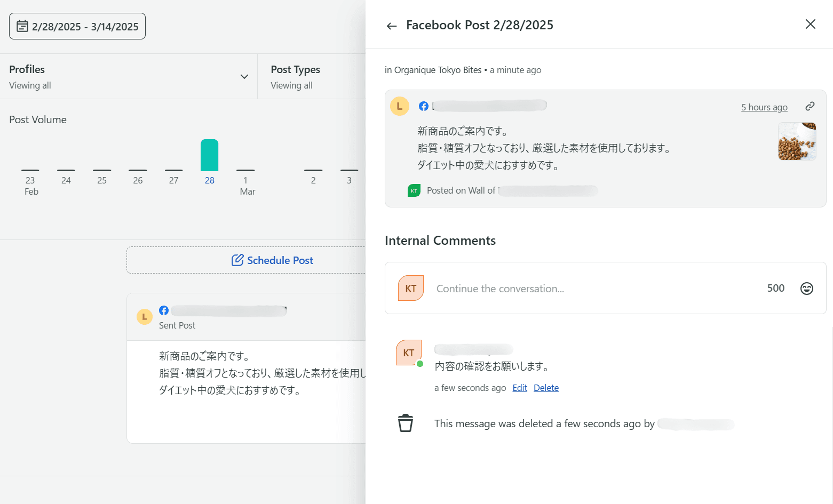Open the date range picker 2/28/2025 - 3/14/2025

click(77, 26)
